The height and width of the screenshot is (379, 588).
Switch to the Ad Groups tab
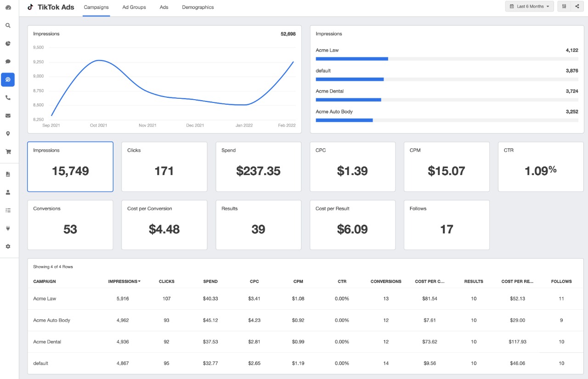pyautogui.click(x=134, y=7)
